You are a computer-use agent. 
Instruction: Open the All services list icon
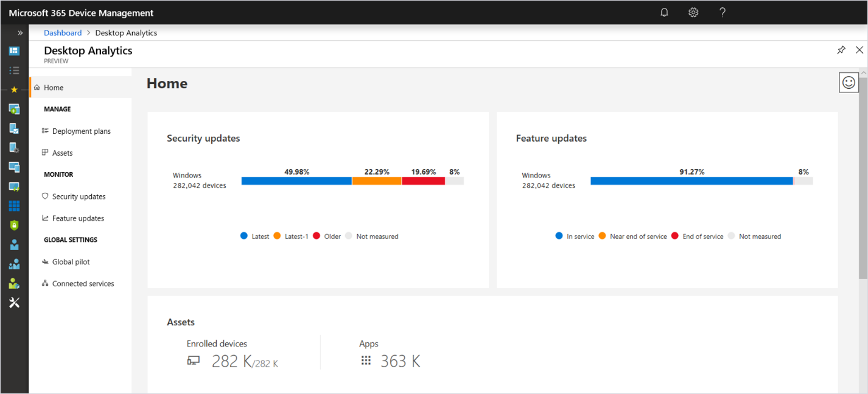coord(14,71)
